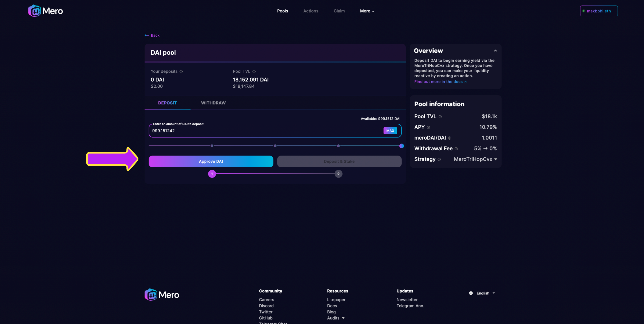Viewport: 644px width, 324px height.
Task: Open the Telegram Ann. footer link
Action: pos(410,306)
